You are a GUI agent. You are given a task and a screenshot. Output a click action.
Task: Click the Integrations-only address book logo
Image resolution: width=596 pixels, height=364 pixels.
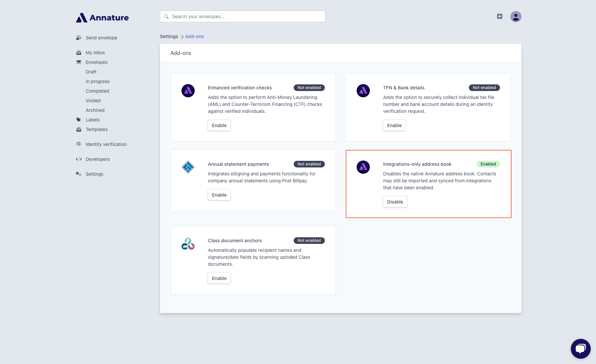tap(363, 167)
